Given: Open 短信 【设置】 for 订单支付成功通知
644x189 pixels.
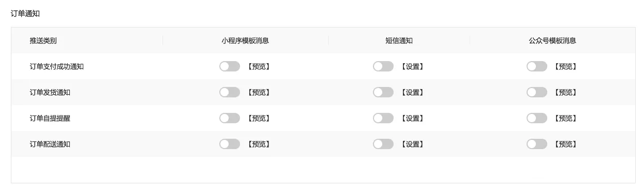Looking at the screenshot, I should (x=412, y=66).
